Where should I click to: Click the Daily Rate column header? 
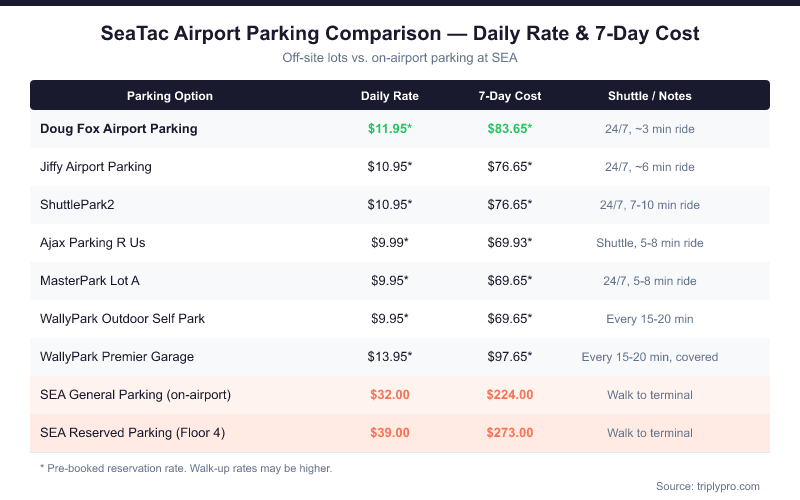click(390, 96)
